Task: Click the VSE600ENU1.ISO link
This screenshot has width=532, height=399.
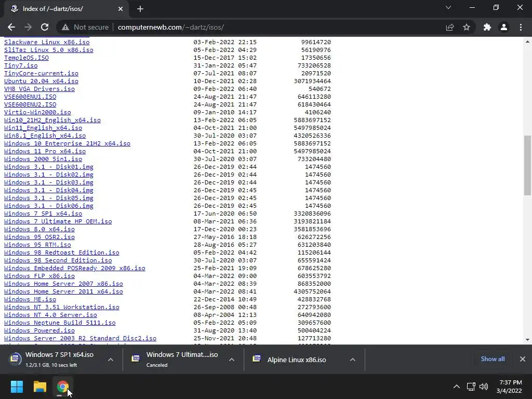Action: pos(30,97)
